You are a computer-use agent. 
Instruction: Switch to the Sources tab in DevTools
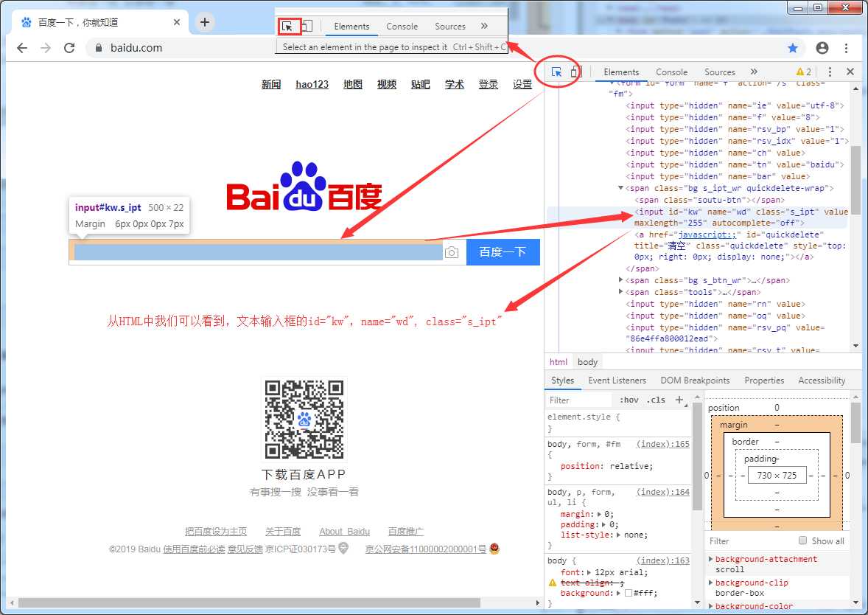pos(720,72)
